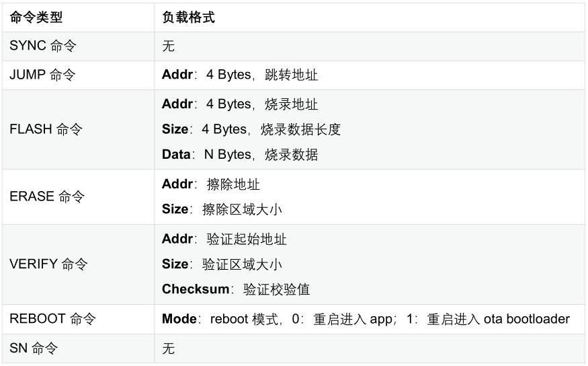Click the 验证起始地址 Addr line
The image size is (588, 366).
[x=224, y=239]
